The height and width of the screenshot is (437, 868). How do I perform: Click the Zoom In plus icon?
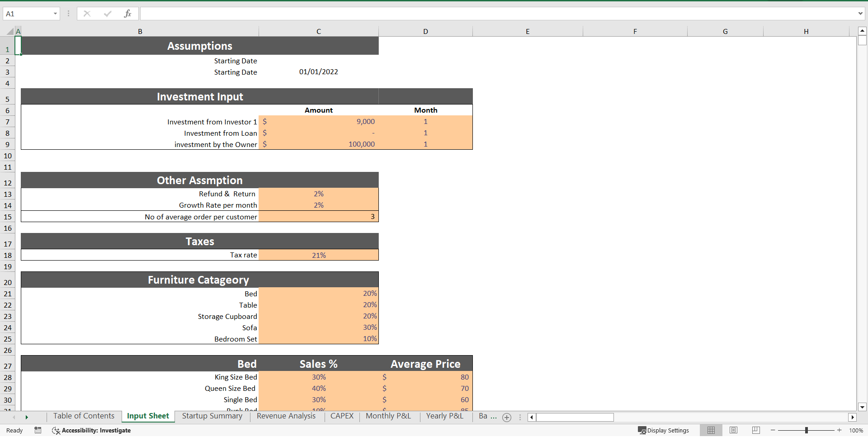(x=839, y=430)
